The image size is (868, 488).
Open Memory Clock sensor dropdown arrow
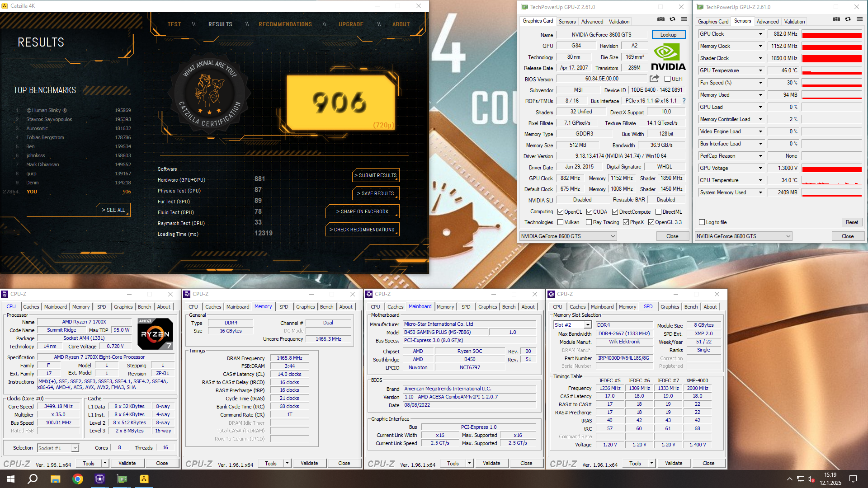point(760,46)
